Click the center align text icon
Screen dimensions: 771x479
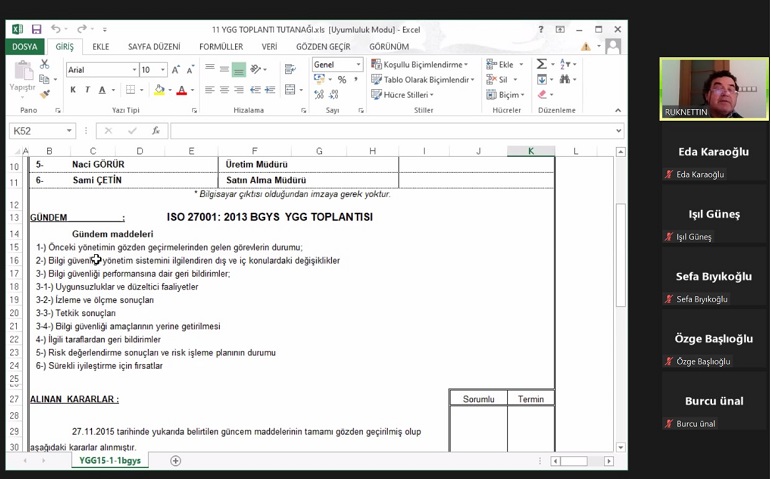(224, 90)
